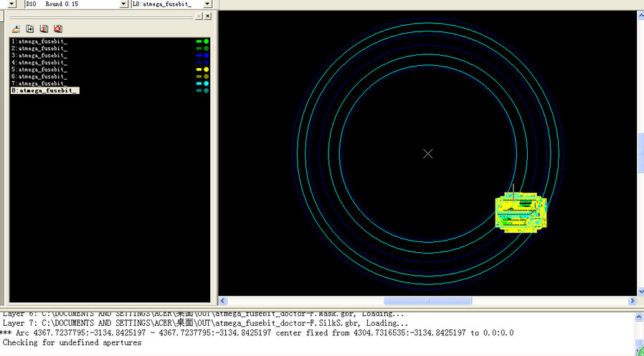Image resolution: width=644 pixels, height=356 pixels.
Task: Click the canvas horizontal scrollbar left arrow
Action: pyautogui.click(x=222, y=301)
